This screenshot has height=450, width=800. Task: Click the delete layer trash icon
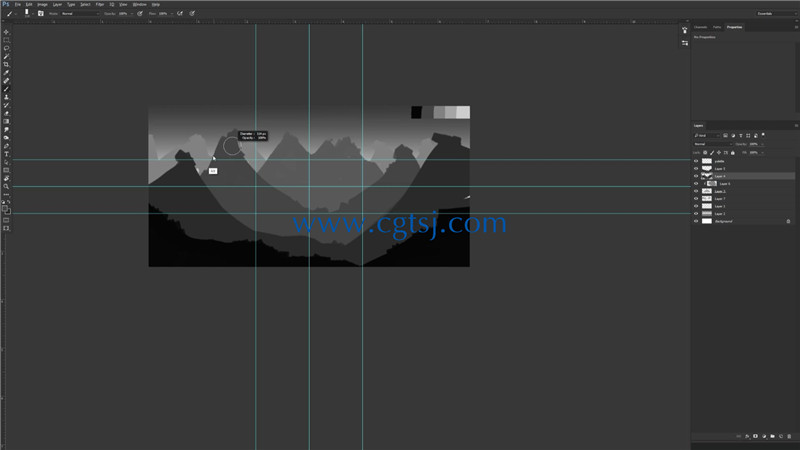789,436
